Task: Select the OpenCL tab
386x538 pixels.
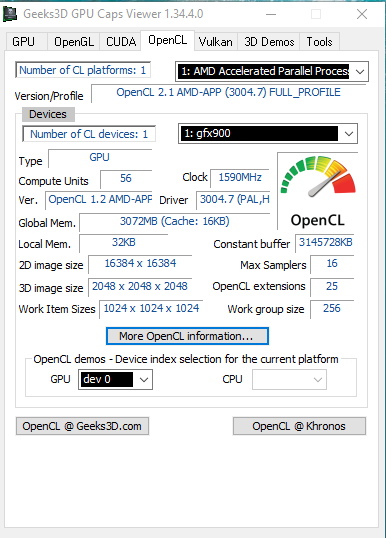Action: click(x=167, y=40)
